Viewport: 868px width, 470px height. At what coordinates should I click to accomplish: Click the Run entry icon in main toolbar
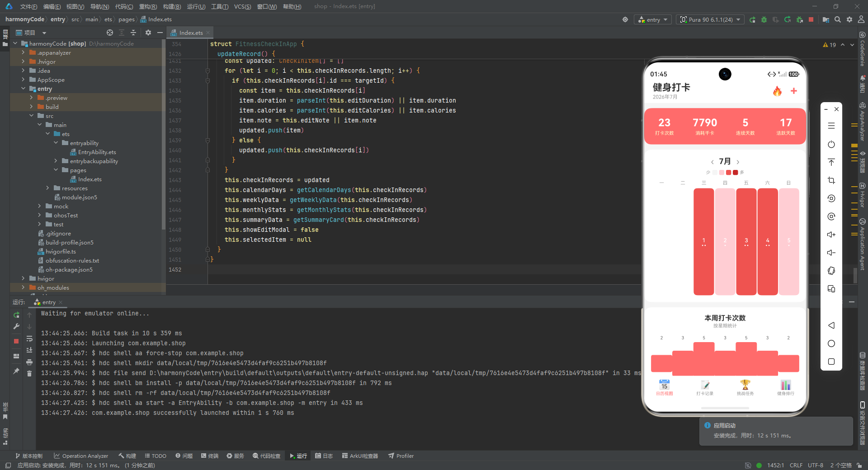752,20
